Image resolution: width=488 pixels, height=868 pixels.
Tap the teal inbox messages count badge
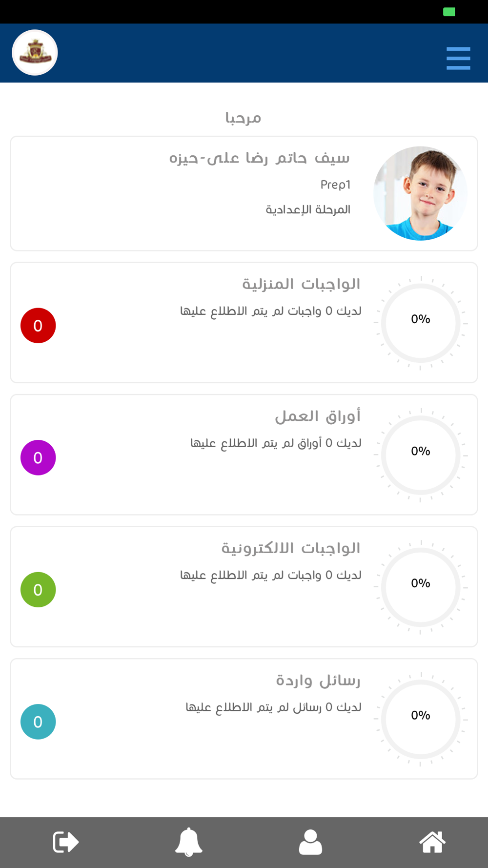click(38, 722)
